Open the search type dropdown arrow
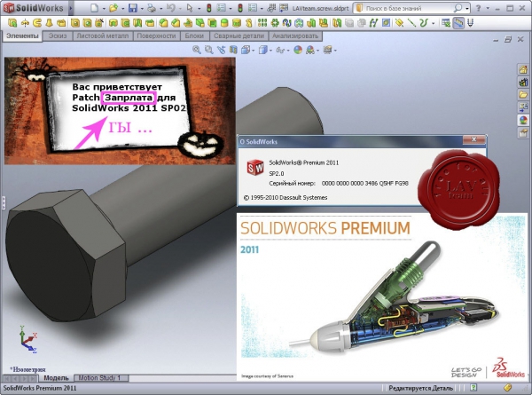Image resolution: width=532 pixels, height=395 pixels. (x=467, y=9)
